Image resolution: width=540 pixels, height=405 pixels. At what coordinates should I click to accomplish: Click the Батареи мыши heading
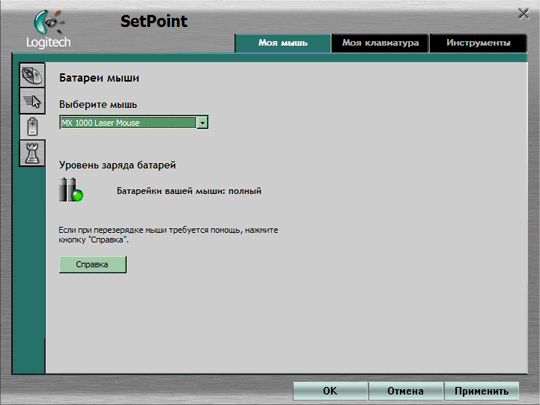[x=99, y=78]
